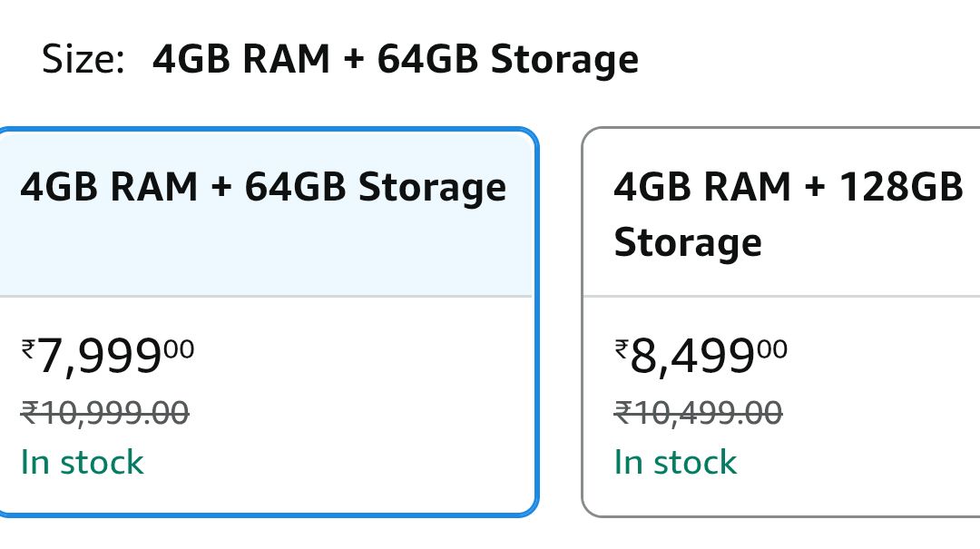Click the superscript 00 after 8,499
This screenshot has width=980, height=549.
[772, 348]
